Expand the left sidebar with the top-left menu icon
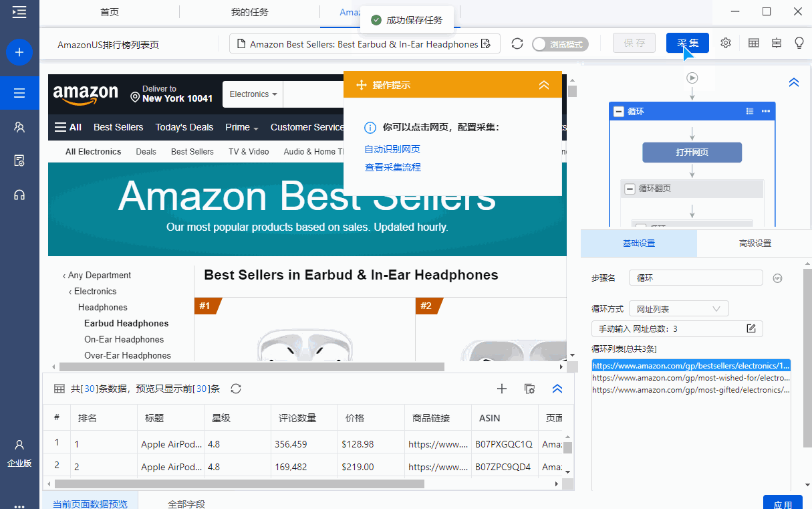The width and height of the screenshot is (812, 509). click(x=19, y=11)
